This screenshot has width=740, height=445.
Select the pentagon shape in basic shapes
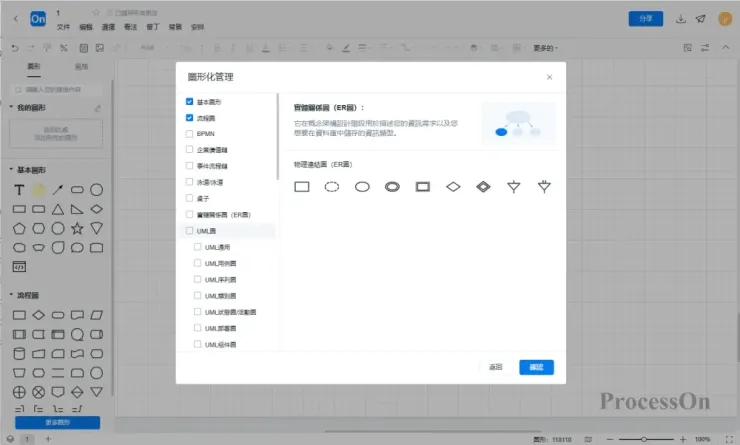click(19, 228)
